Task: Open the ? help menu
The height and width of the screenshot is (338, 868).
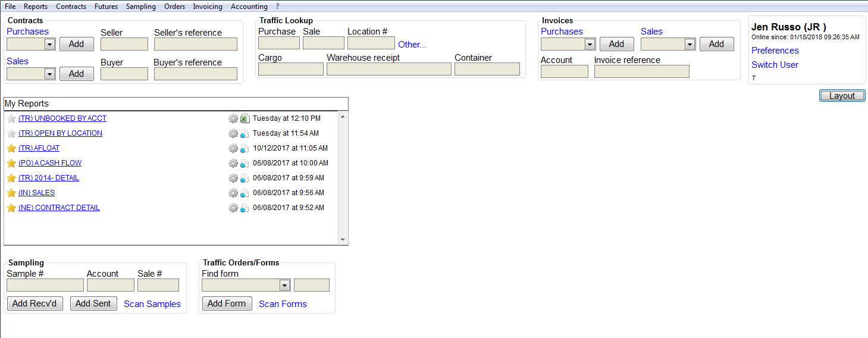Action: point(278,7)
